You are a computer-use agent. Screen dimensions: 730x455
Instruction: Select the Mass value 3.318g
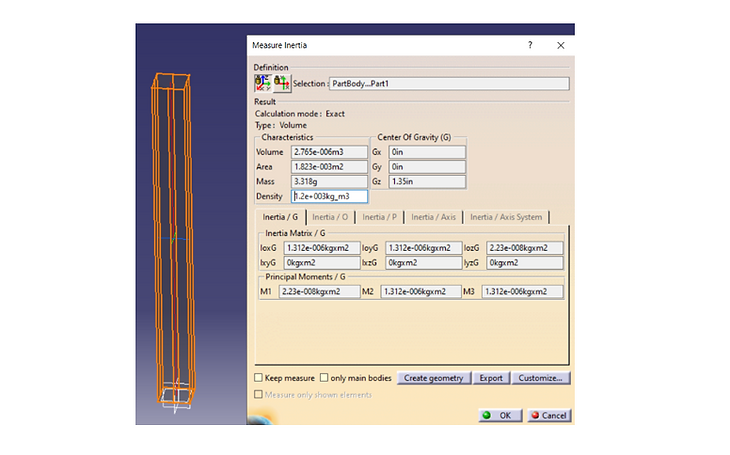329,182
